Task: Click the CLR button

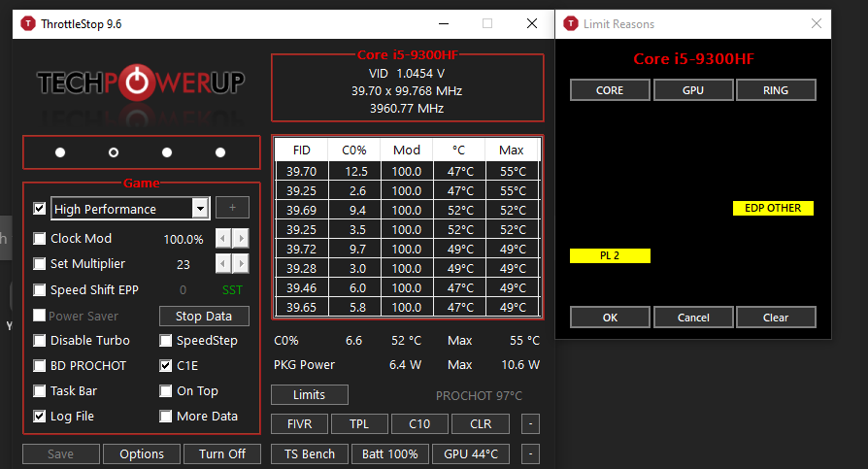Action: point(481,424)
